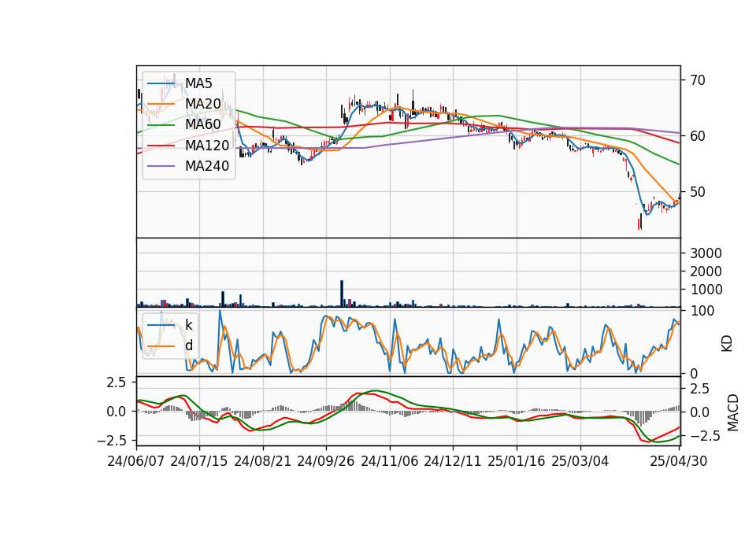
Task: Click the 24/12/11 date axis label
Action: pos(453,462)
